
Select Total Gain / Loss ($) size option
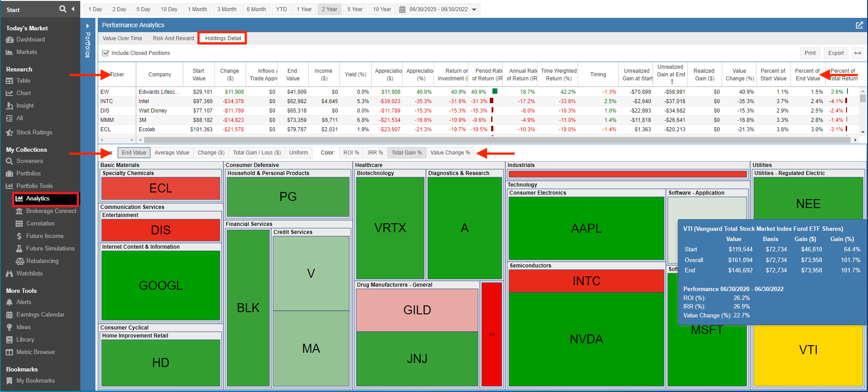[257, 153]
